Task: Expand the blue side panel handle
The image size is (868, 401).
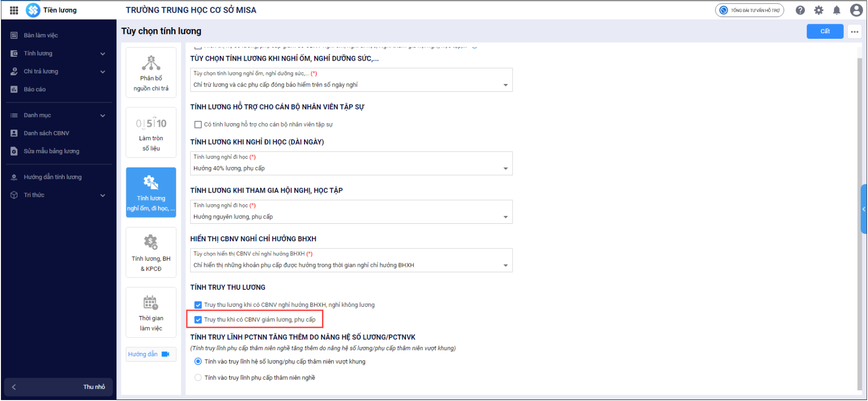Action: point(864,209)
